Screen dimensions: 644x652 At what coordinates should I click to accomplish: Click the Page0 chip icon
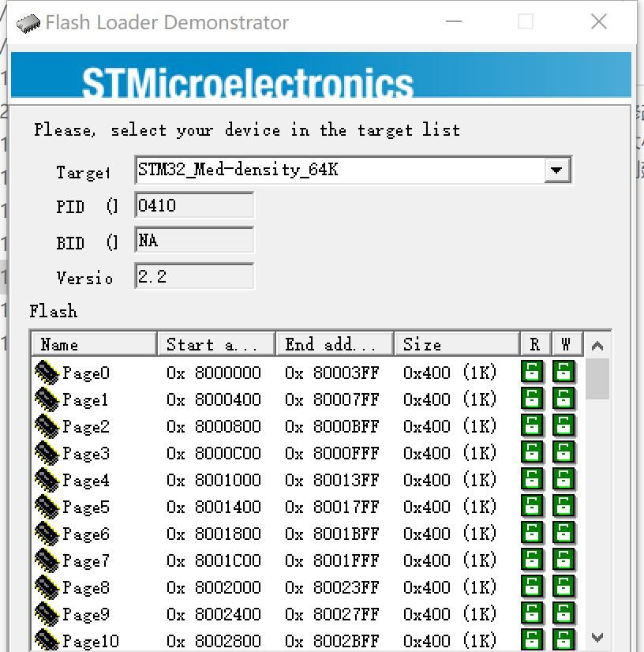click(47, 373)
